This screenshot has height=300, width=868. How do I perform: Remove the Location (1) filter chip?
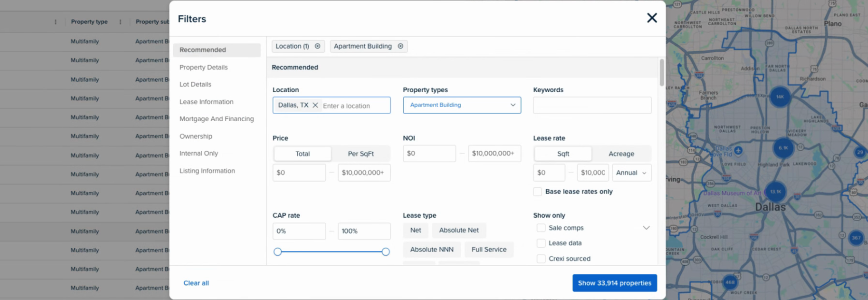tap(317, 46)
